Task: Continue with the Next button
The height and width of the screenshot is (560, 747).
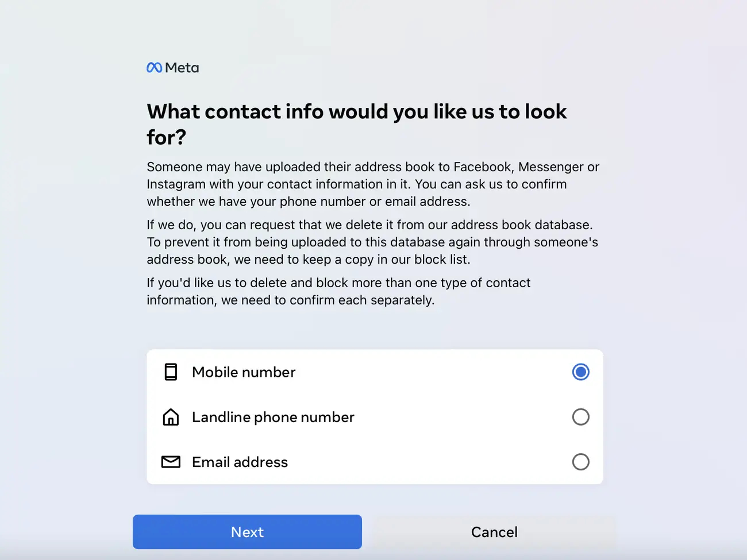Action: pyautogui.click(x=247, y=532)
